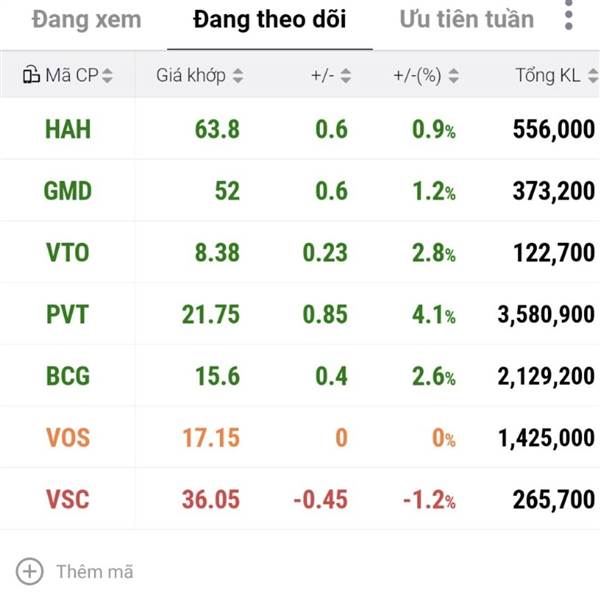Select VTO stock symbol

(67, 253)
